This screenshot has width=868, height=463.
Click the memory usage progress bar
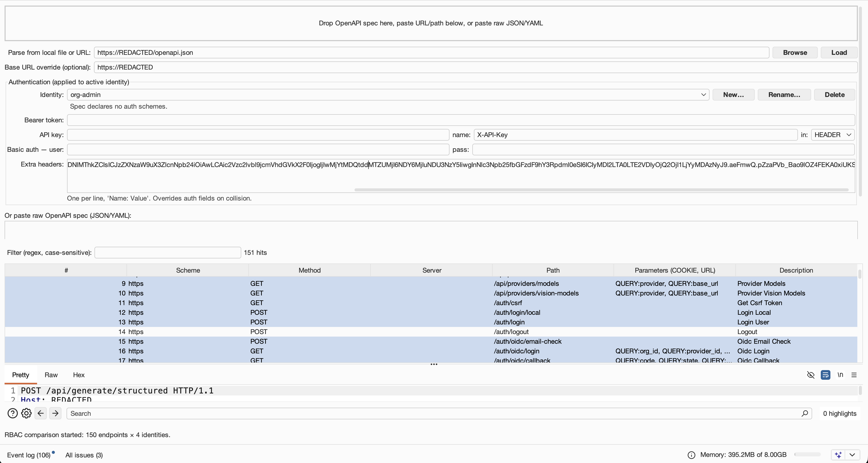click(807, 455)
